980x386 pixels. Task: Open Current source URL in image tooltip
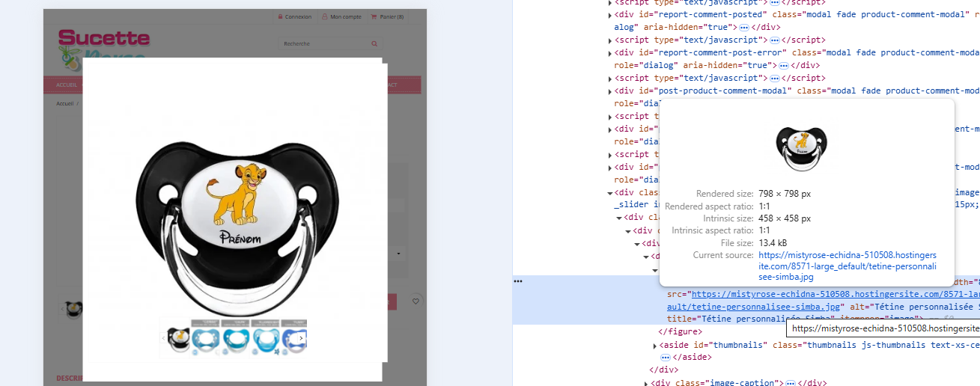[x=847, y=266]
